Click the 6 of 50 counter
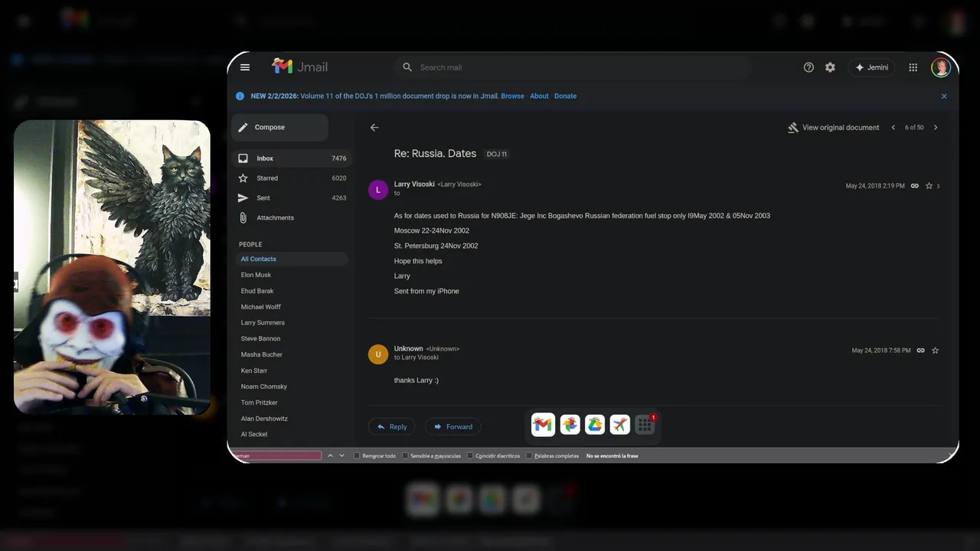The height and width of the screenshot is (551, 980). point(914,128)
